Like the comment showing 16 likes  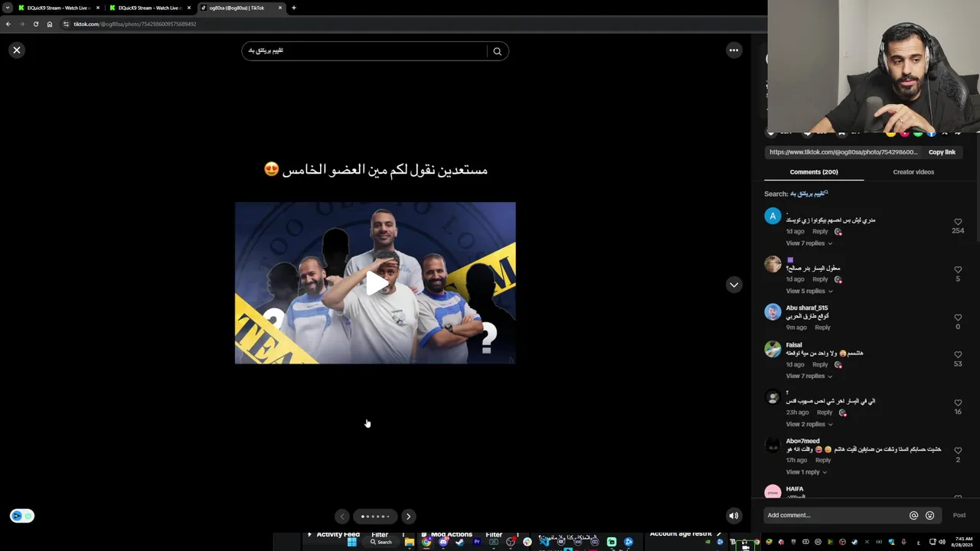(958, 403)
